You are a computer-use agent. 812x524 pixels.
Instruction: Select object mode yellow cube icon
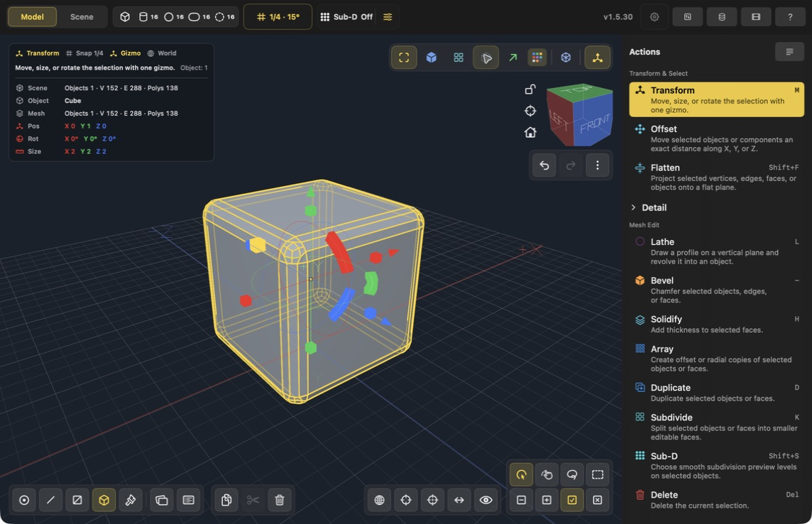pos(104,500)
